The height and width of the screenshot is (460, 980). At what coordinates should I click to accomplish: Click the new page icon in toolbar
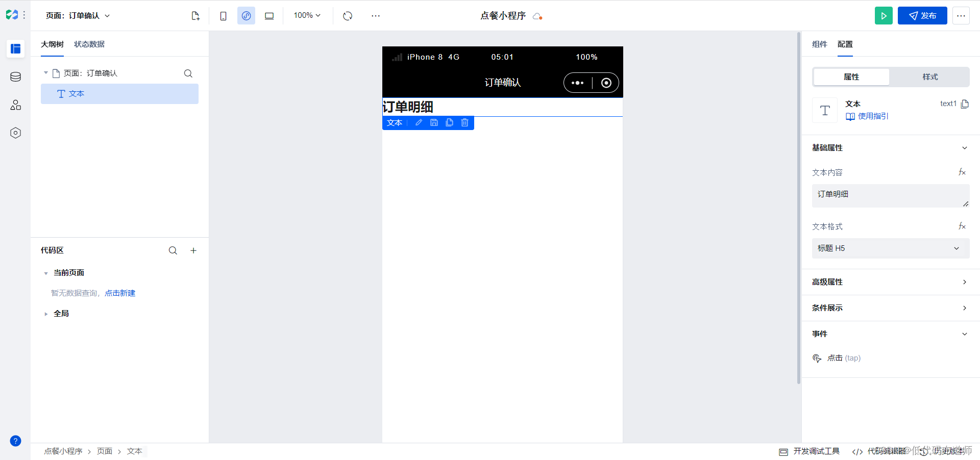[195, 16]
